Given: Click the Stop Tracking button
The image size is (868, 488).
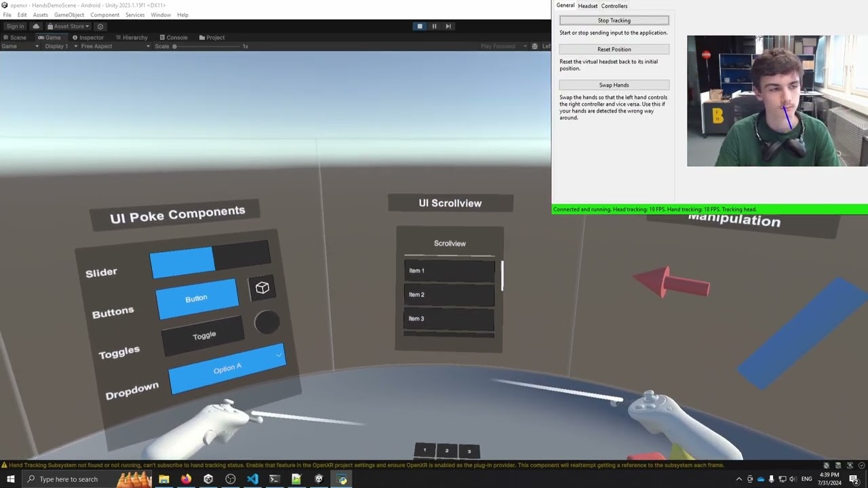Looking at the screenshot, I should point(614,20).
